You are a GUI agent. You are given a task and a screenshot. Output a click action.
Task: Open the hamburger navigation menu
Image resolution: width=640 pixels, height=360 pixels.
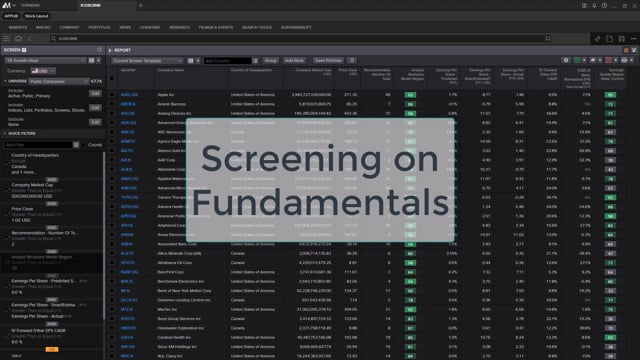click(7, 38)
